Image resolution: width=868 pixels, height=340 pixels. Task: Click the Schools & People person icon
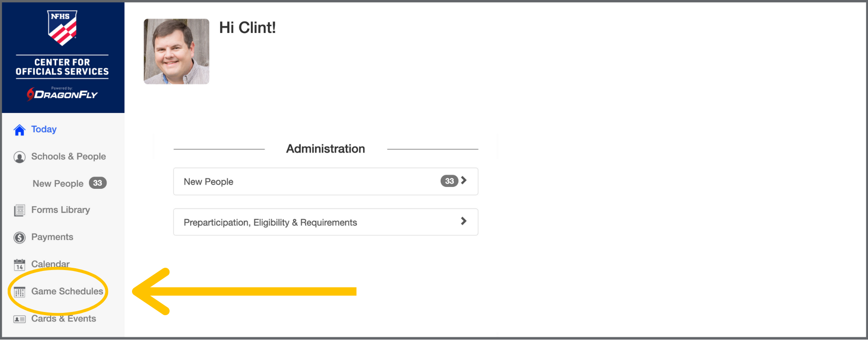point(19,157)
